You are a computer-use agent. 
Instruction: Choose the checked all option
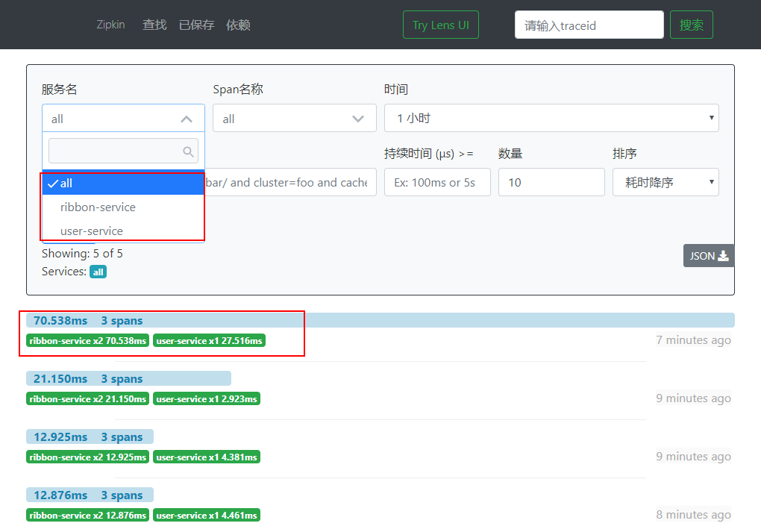coord(123,184)
